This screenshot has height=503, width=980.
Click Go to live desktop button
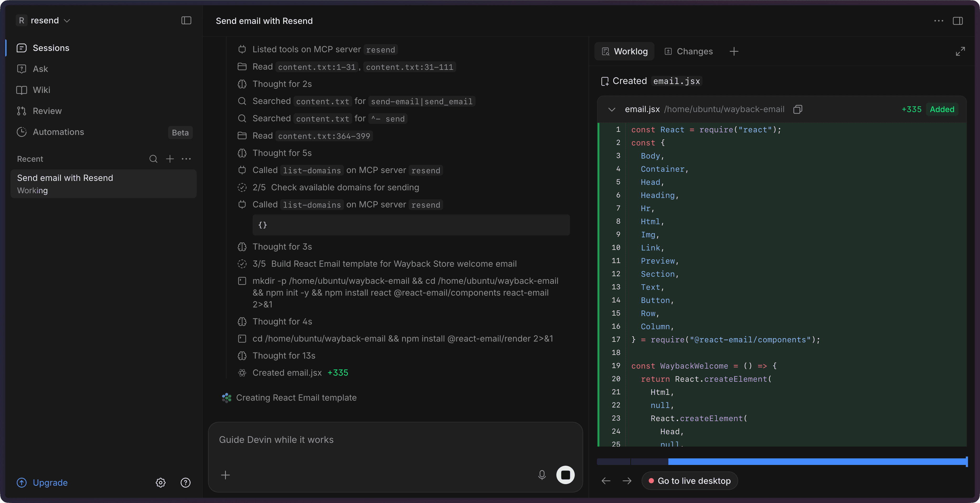[689, 481]
